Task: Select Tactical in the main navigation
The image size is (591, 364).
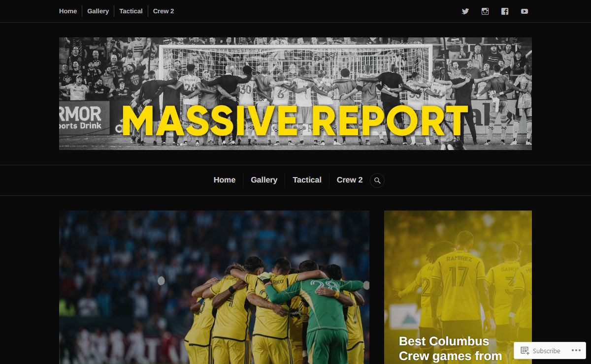Action: click(307, 180)
